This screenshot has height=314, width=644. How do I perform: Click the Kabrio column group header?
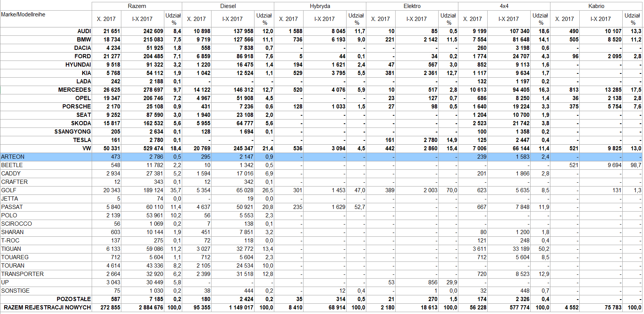(x=596, y=6)
